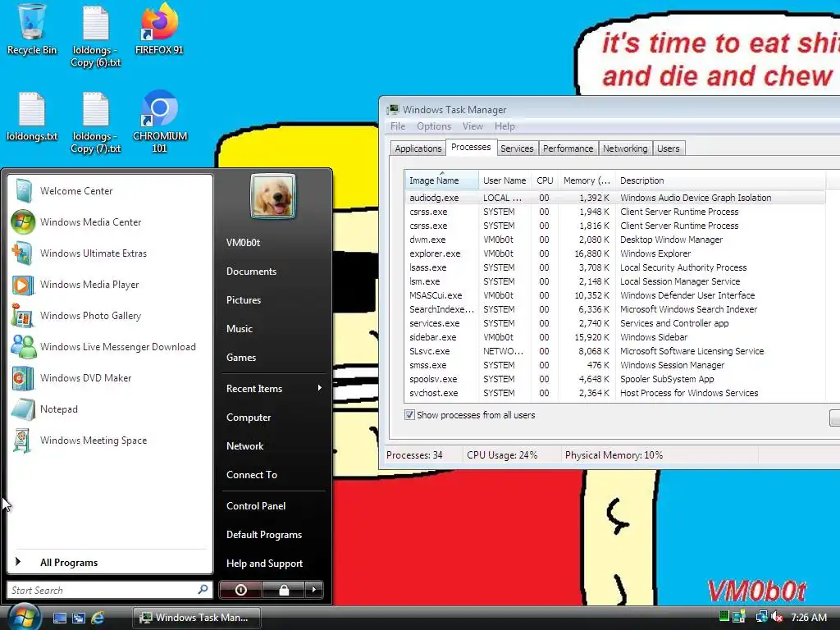Open the Recycle Bin desktop icon
The height and width of the screenshot is (630, 840).
32,30
